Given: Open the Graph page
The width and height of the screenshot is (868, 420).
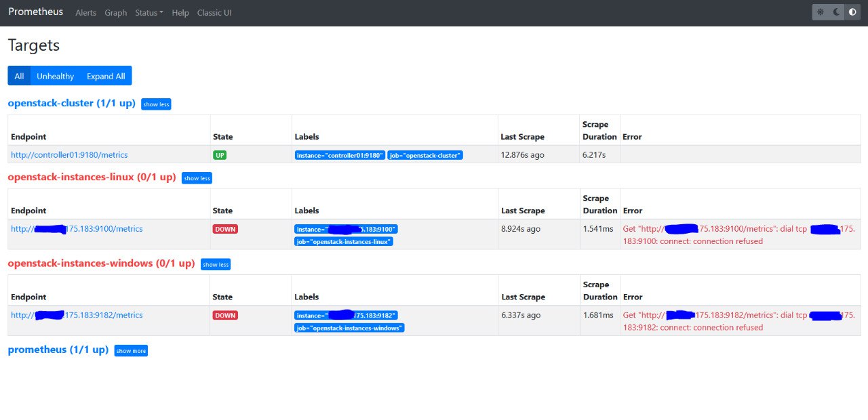Looking at the screenshot, I should [x=116, y=13].
